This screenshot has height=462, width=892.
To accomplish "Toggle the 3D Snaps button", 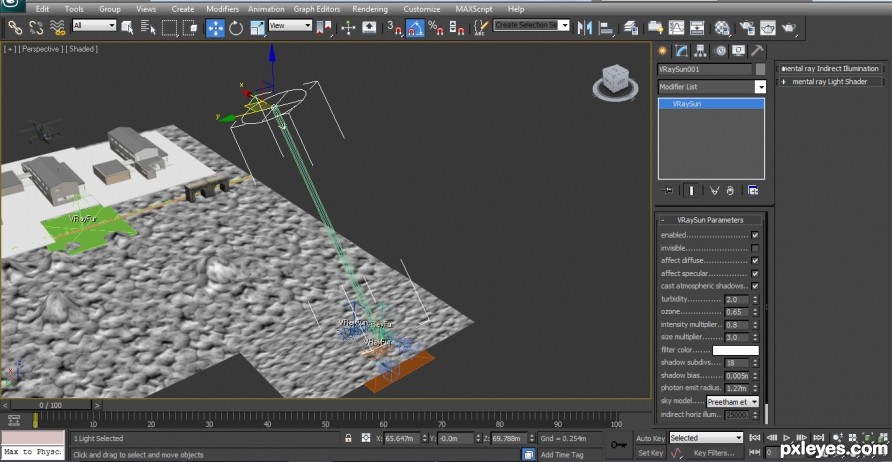I will point(394,27).
